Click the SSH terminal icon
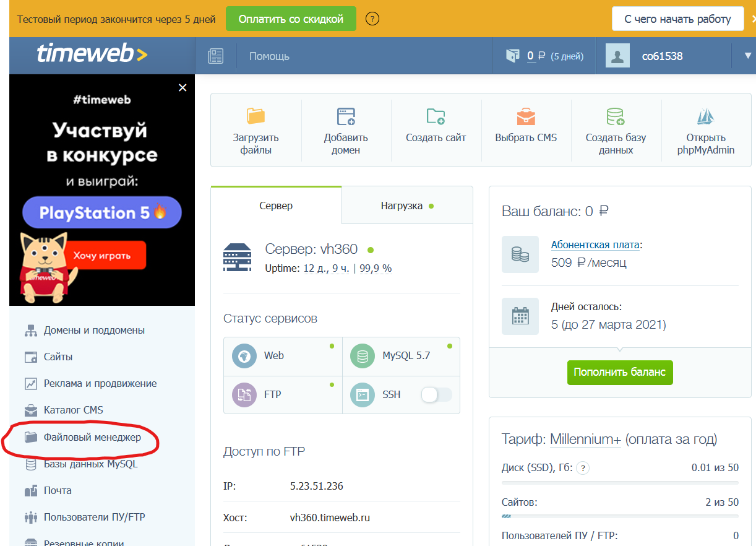The image size is (756, 546). click(363, 395)
